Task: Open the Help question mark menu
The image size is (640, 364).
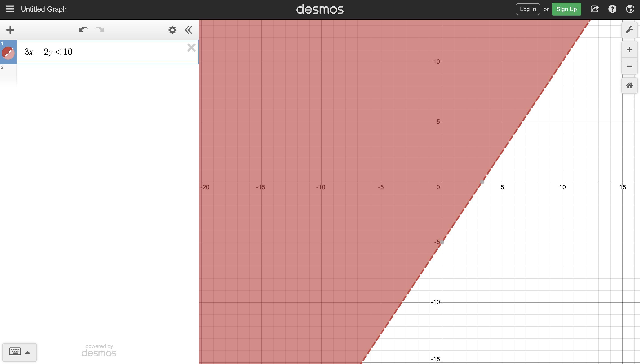Action: point(612,9)
